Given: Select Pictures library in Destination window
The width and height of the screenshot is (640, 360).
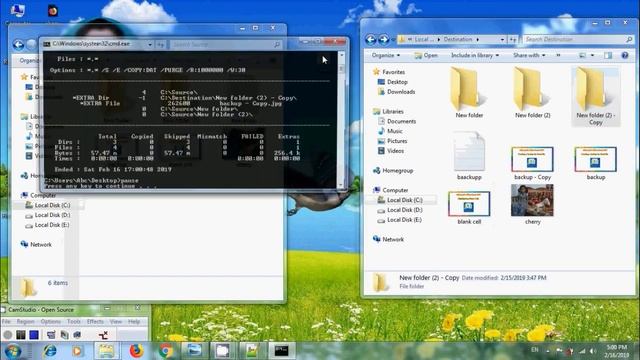Looking at the screenshot, I should click(x=393, y=141).
